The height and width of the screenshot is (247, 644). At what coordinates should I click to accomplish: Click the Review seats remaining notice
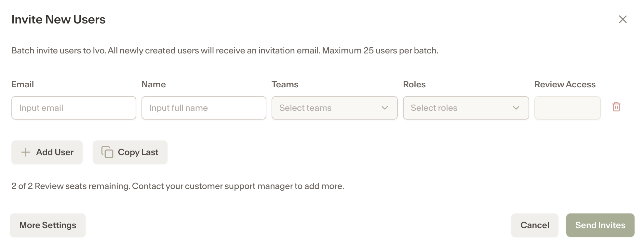coord(178,186)
